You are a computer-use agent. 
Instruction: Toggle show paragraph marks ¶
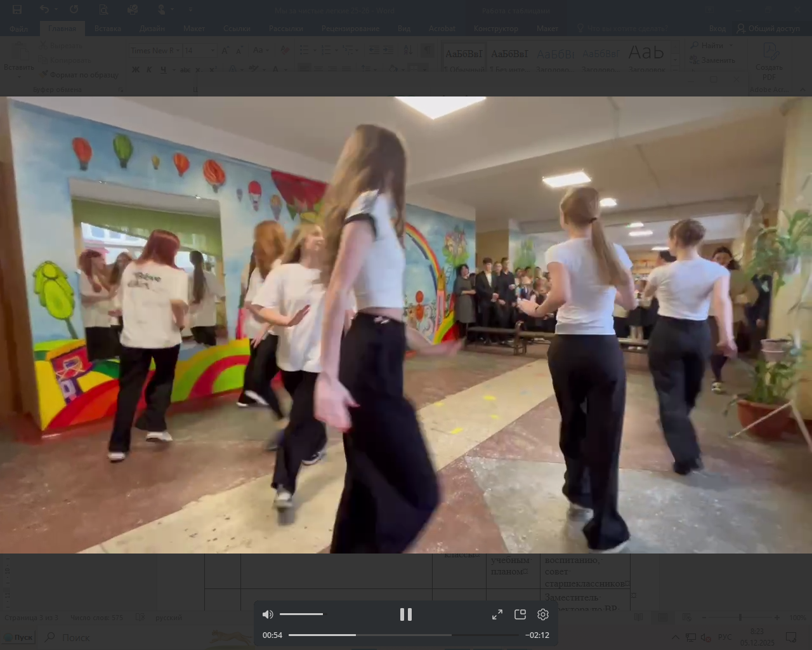pos(428,51)
